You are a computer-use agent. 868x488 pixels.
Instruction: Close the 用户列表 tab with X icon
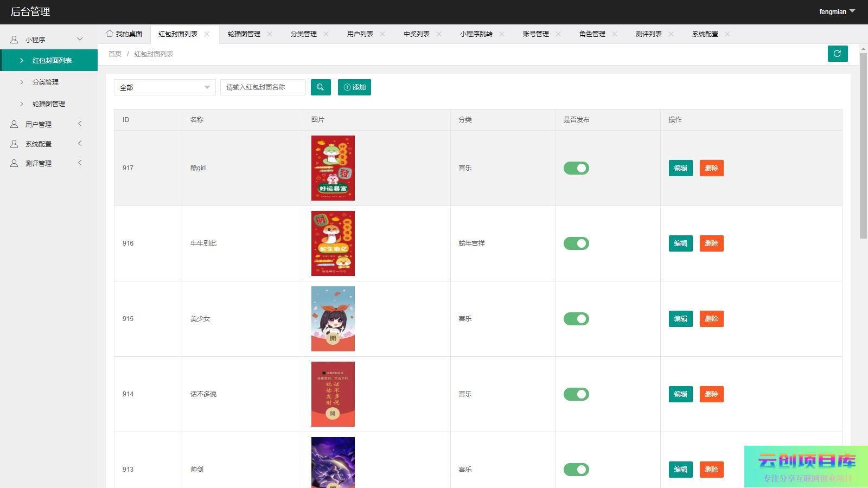[x=382, y=34]
